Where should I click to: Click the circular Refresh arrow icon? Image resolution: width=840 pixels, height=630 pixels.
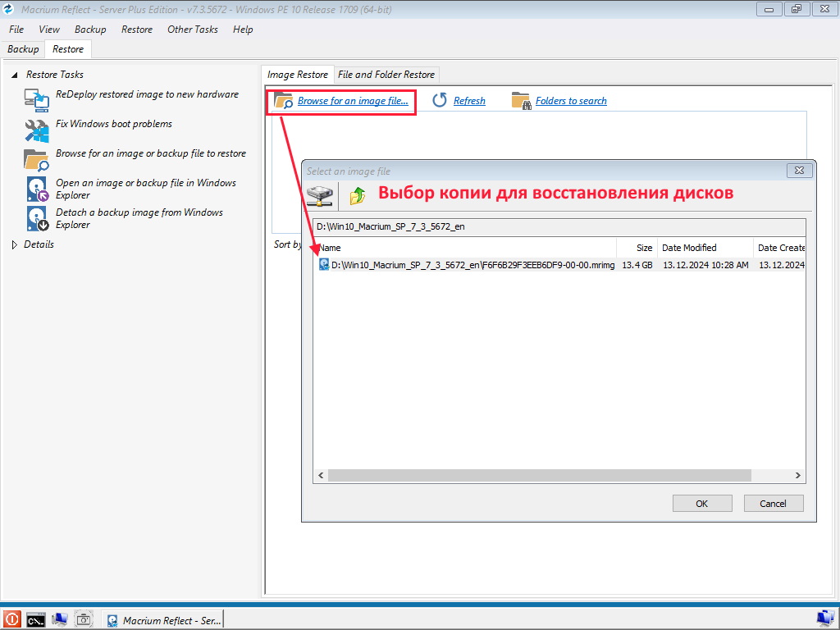(440, 100)
